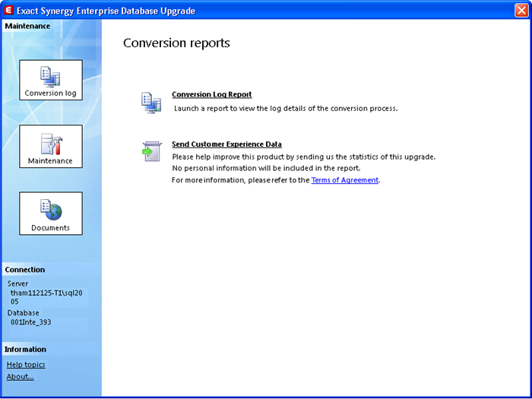Open Help topics link
The height and width of the screenshot is (399, 532).
pos(26,365)
